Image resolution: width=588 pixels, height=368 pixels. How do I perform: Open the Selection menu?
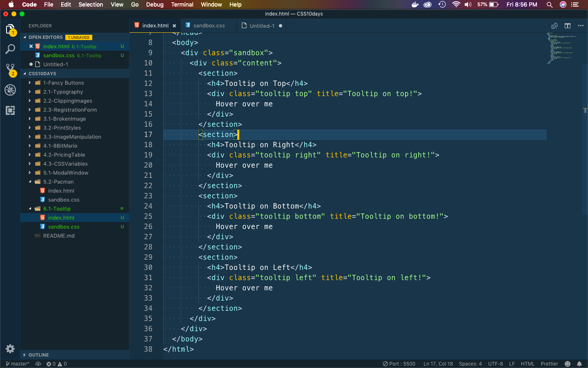coord(91,4)
